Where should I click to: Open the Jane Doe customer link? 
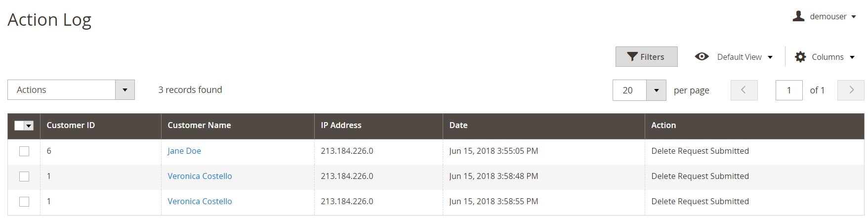(x=184, y=151)
